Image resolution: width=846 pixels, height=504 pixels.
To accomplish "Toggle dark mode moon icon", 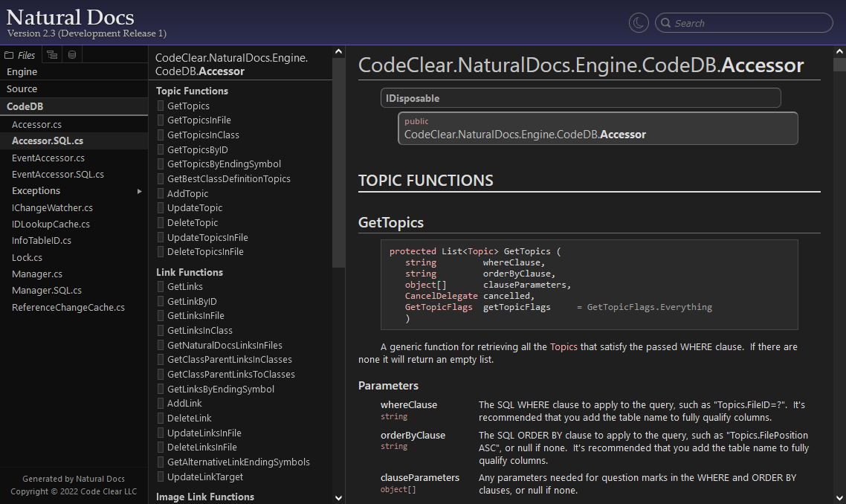I will point(639,22).
